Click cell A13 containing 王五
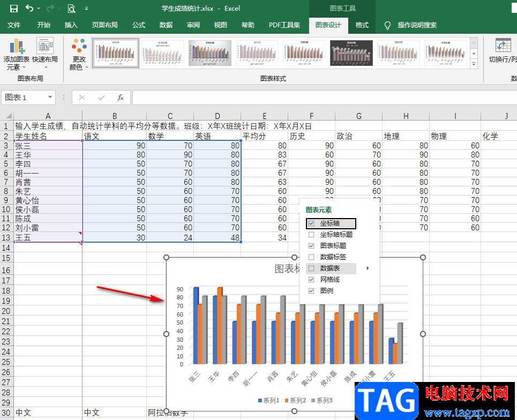 [x=48, y=237]
